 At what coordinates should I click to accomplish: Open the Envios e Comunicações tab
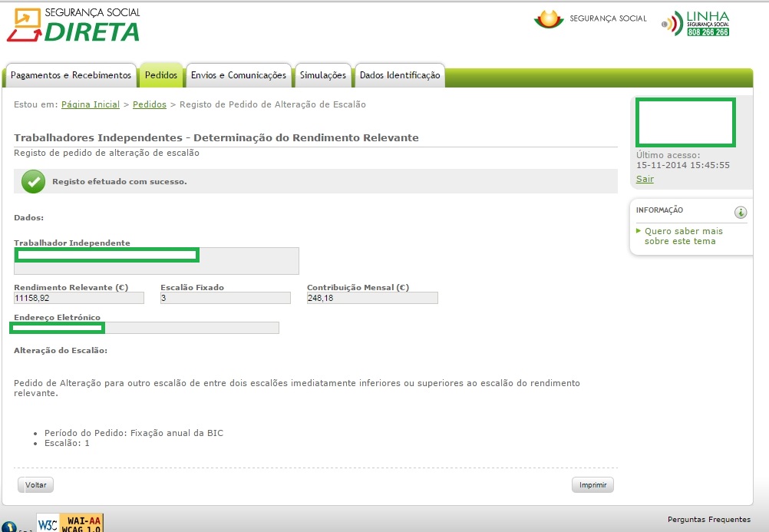coord(238,75)
